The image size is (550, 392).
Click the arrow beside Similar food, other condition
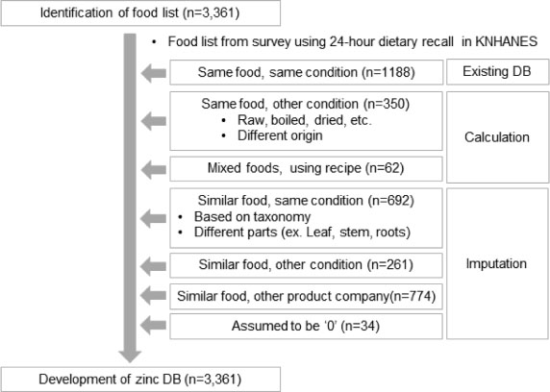point(154,266)
